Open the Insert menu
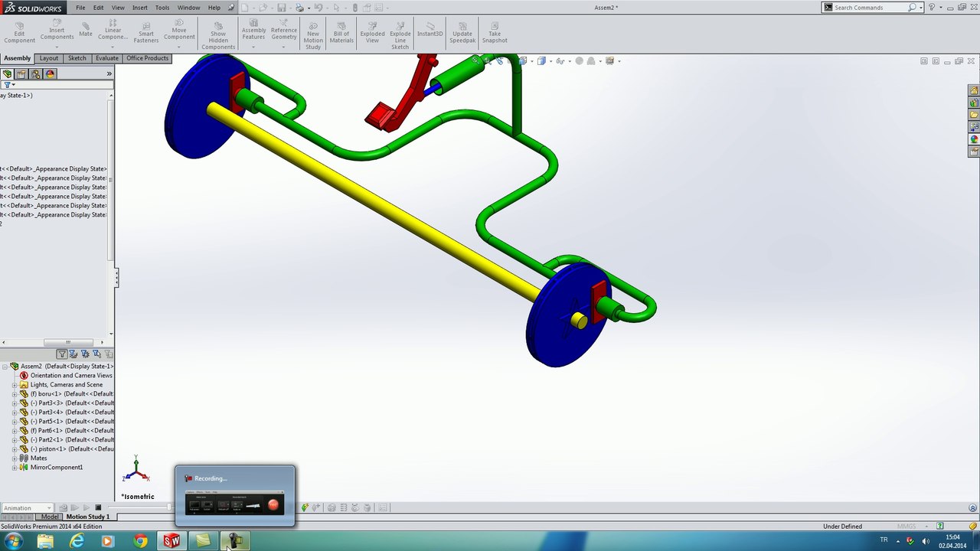Screen dimensions: 980x551 click(x=139, y=8)
